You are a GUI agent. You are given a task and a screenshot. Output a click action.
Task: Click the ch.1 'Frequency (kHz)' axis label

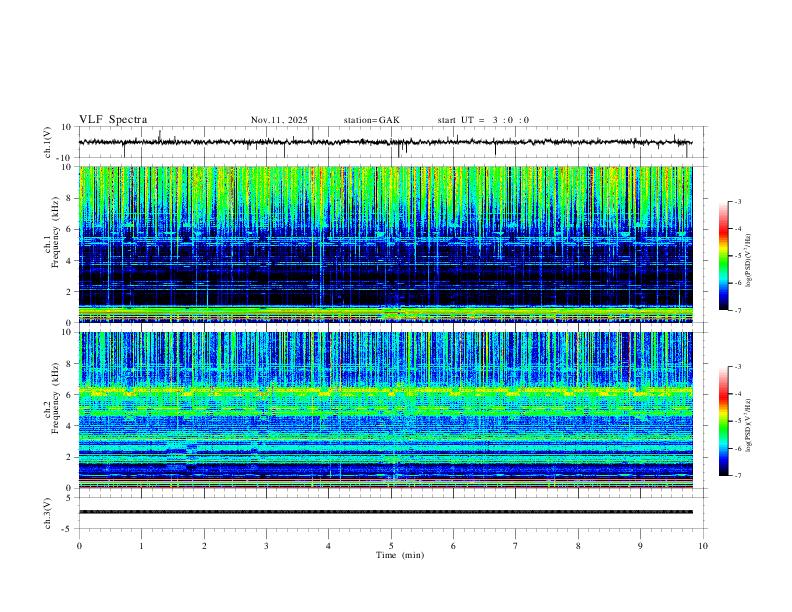(55, 233)
